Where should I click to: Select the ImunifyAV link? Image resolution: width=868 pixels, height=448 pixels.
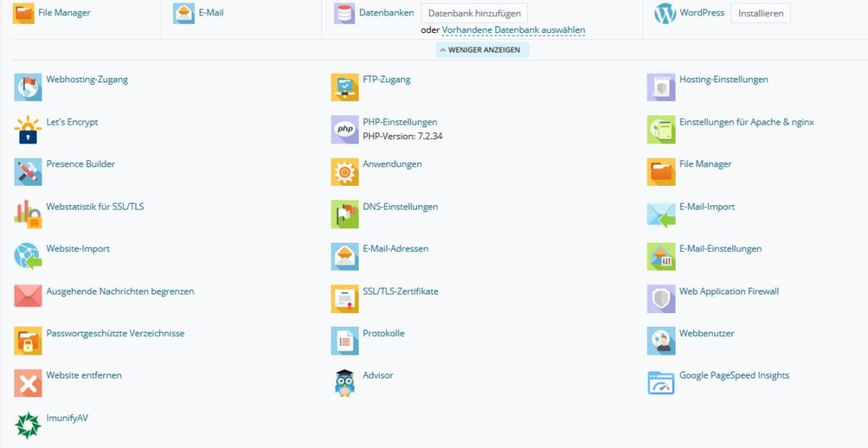pos(67,418)
